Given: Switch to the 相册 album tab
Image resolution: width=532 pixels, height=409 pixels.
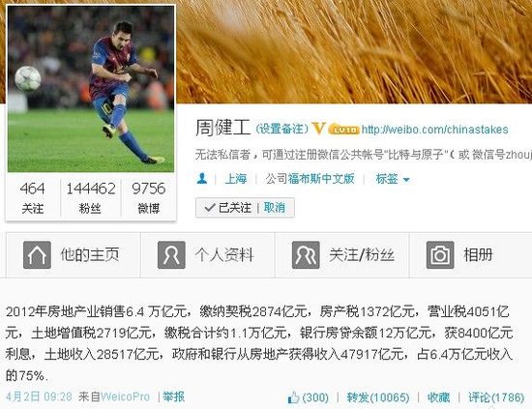Looking at the screenshot, I should [471, 255].
